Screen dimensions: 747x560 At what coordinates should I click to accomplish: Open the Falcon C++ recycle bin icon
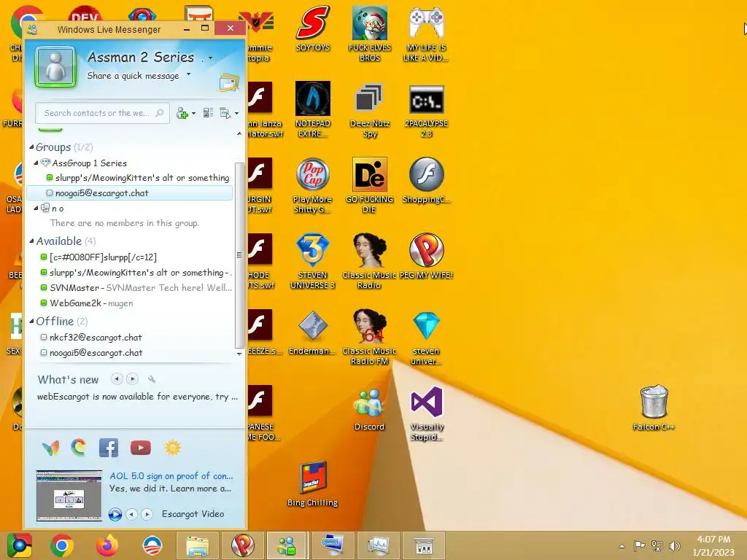(x=654, y=408)
